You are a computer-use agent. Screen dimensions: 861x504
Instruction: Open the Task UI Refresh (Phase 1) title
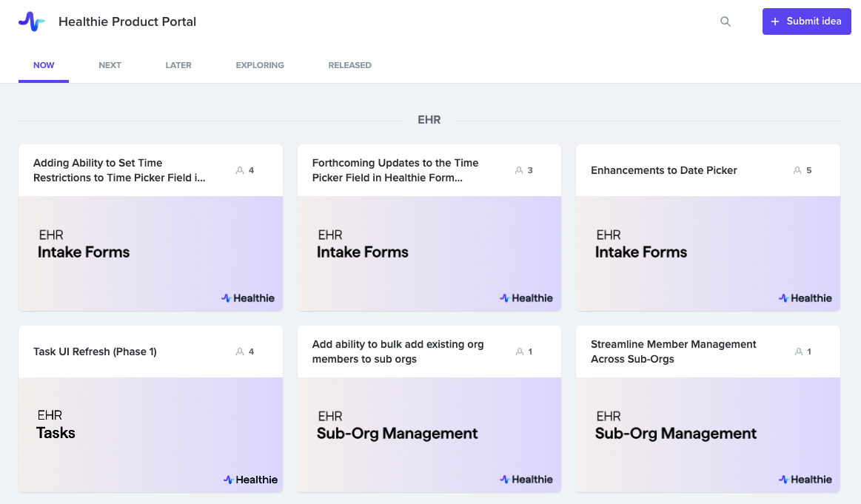[95, 352]
